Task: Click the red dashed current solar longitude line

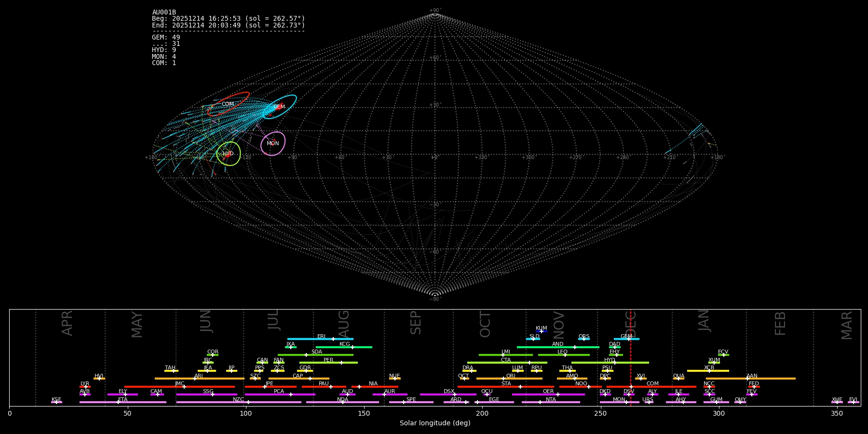Action: click(x=631, y=357)
